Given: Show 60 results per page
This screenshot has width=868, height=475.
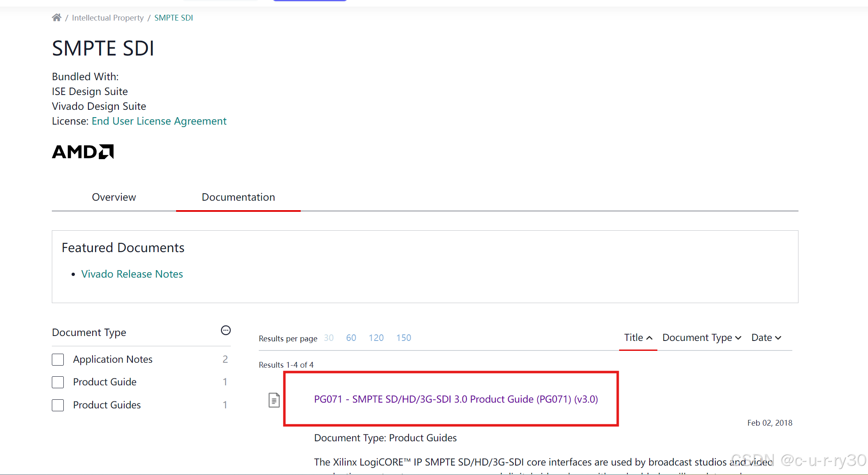Looking at the screenshot, I should (351, 338).
